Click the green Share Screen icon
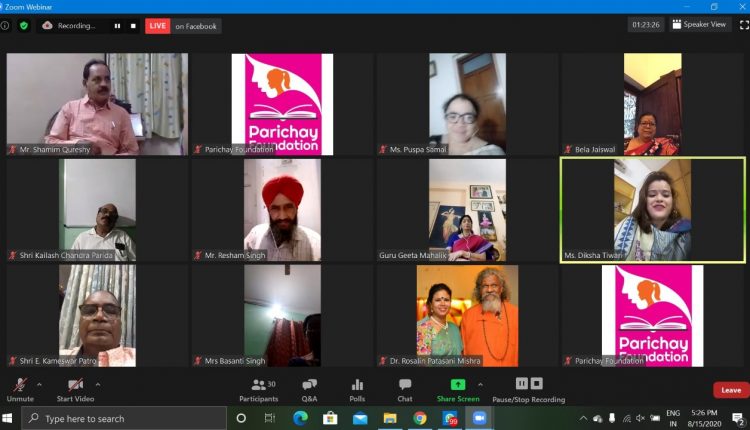Image resolution: width=750 pixels, height=430 pixels. 457,384
